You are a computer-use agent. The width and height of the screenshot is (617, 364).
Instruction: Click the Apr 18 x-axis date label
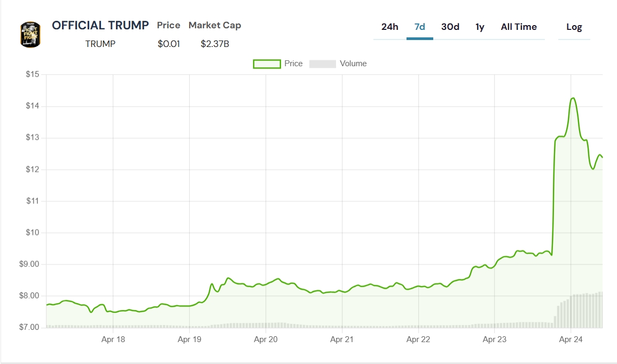(113, 339)
